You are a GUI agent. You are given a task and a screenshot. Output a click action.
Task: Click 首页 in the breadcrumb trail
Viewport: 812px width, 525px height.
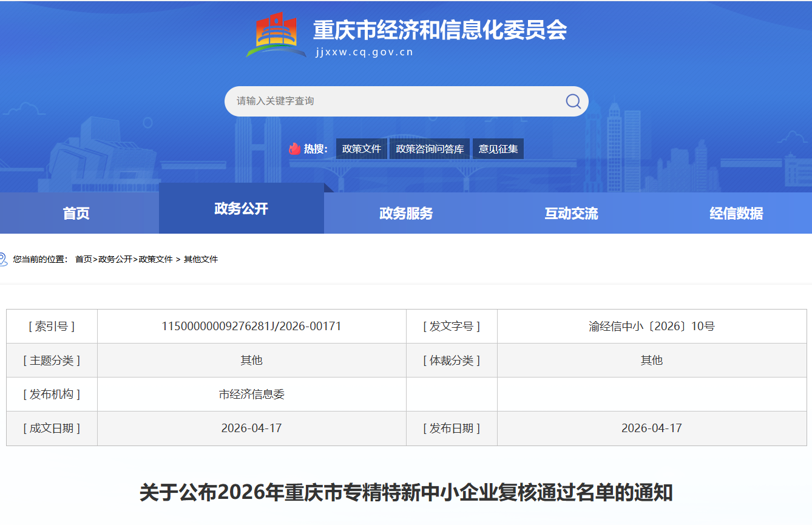[83, 259]
